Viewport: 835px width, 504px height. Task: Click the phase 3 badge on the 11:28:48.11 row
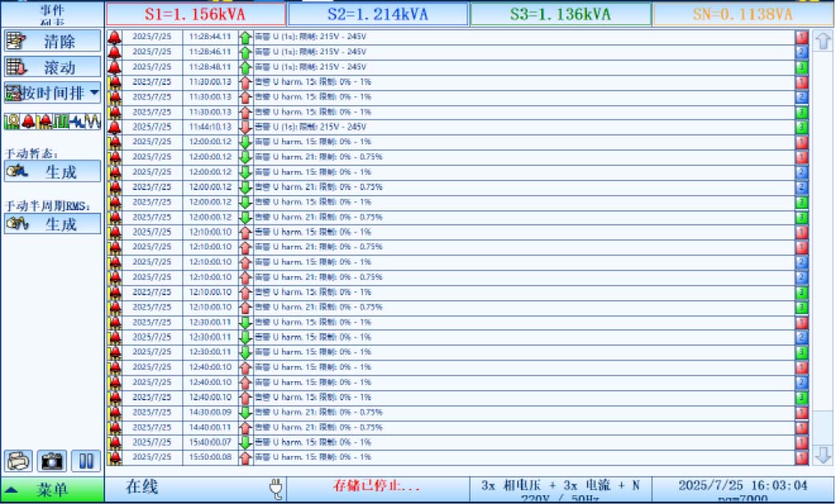pyautogui.click(x=800, y=67)
